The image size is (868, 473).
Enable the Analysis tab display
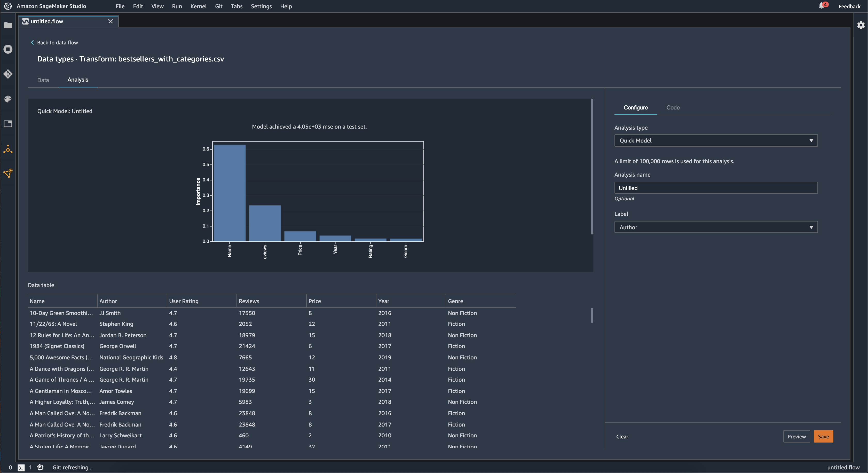(77, 79)
